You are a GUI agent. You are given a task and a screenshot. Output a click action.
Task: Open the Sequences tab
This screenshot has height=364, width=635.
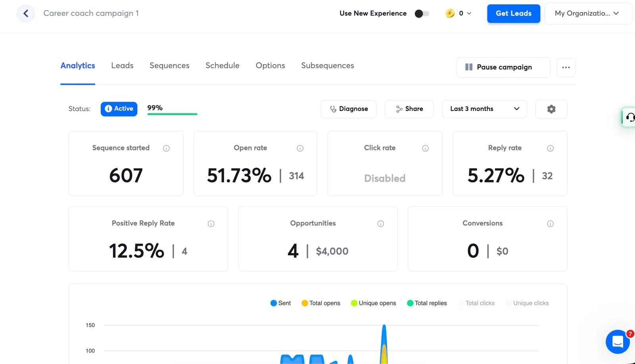click(x=169, y=65)
